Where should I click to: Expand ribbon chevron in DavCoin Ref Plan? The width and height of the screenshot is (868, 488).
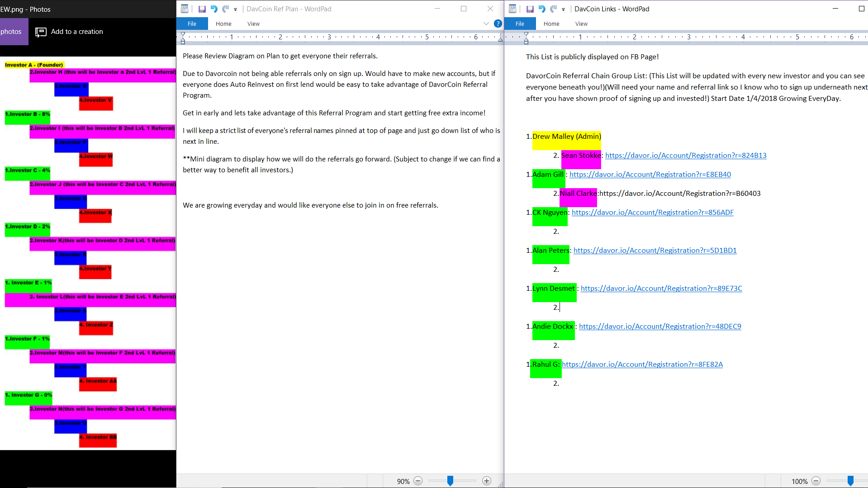(486, 24)
